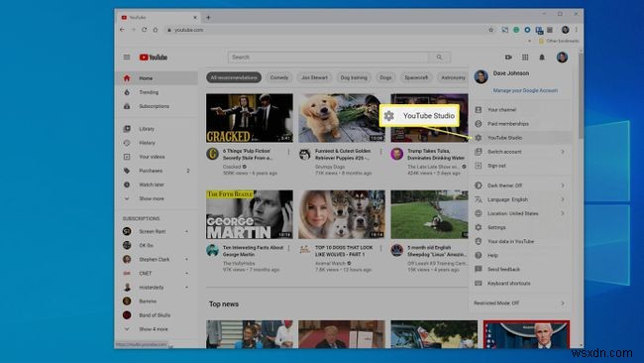Viewport: 644px width, 363px height.
Task: Open the George Martin video thumbnail
Action: pos(250,214)
